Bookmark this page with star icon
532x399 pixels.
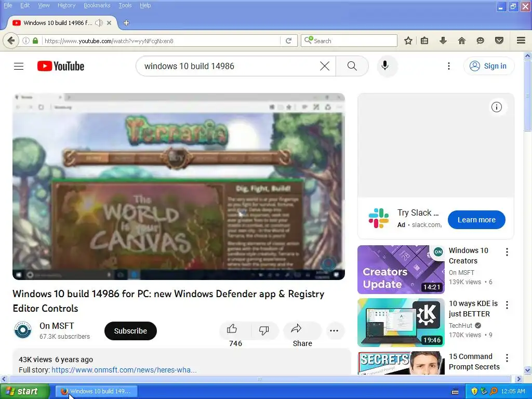coord(408,41)
